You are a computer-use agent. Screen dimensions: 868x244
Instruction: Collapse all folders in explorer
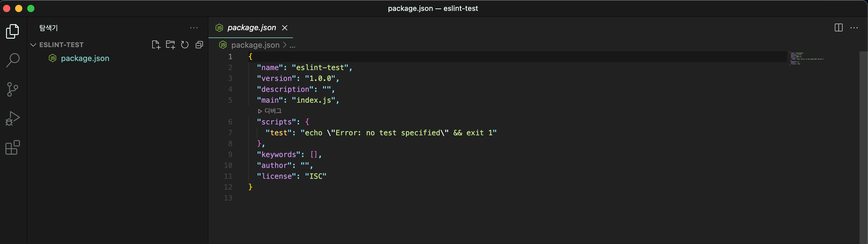click(x=199, y=45)
